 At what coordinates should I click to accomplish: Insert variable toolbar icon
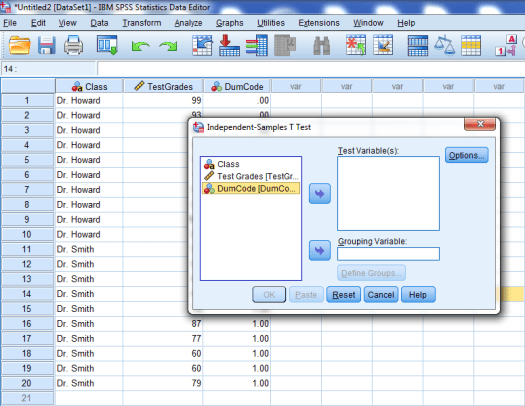(x=383, y=45)
